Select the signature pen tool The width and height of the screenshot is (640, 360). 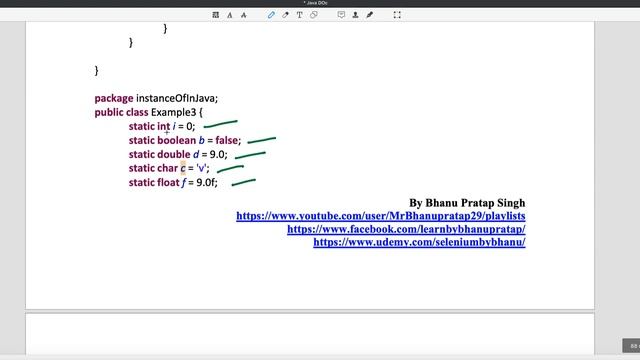tap(369, 15)
